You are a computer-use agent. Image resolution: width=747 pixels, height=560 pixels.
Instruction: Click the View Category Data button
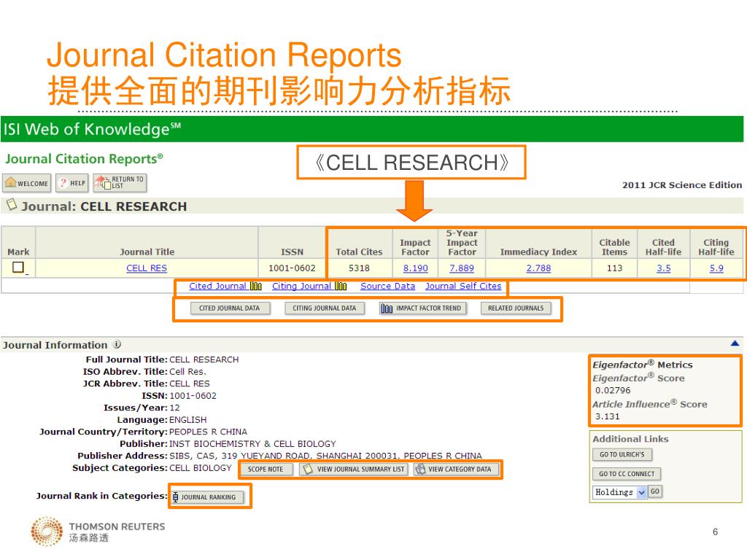coord(456,469)
